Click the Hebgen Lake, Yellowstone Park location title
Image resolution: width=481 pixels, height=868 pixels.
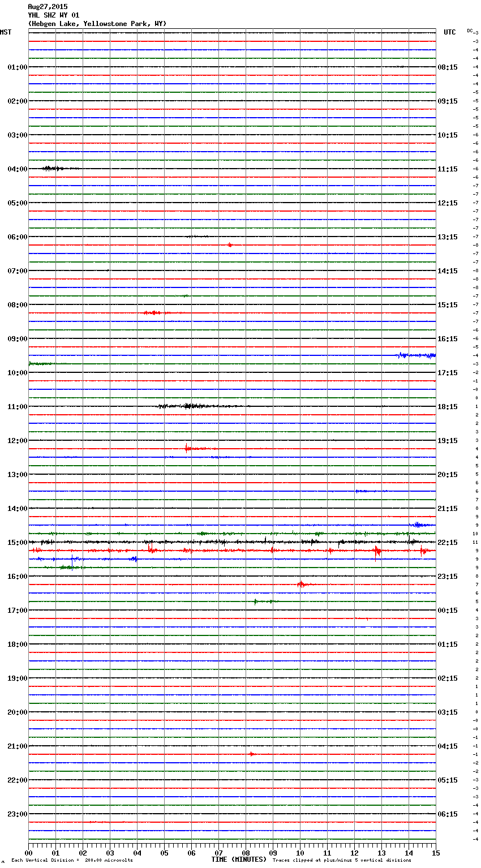97,24
